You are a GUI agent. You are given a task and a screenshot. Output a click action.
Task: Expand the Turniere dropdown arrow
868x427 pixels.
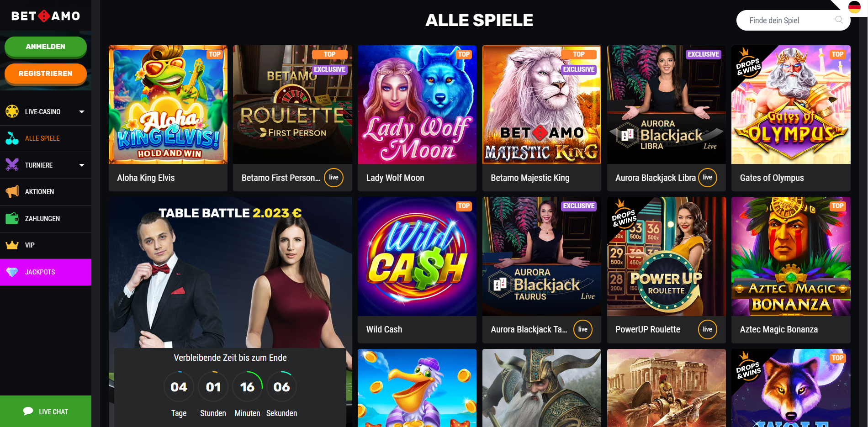82,165
